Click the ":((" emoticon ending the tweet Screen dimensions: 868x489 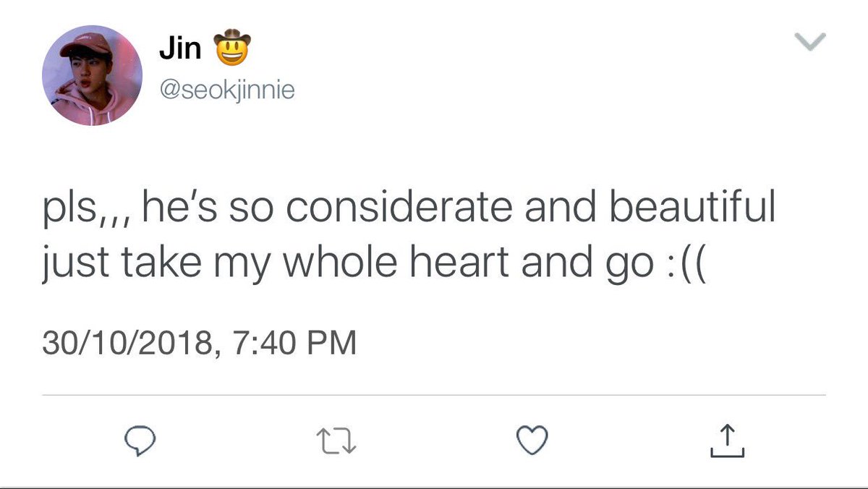click(x=686, y=265)
